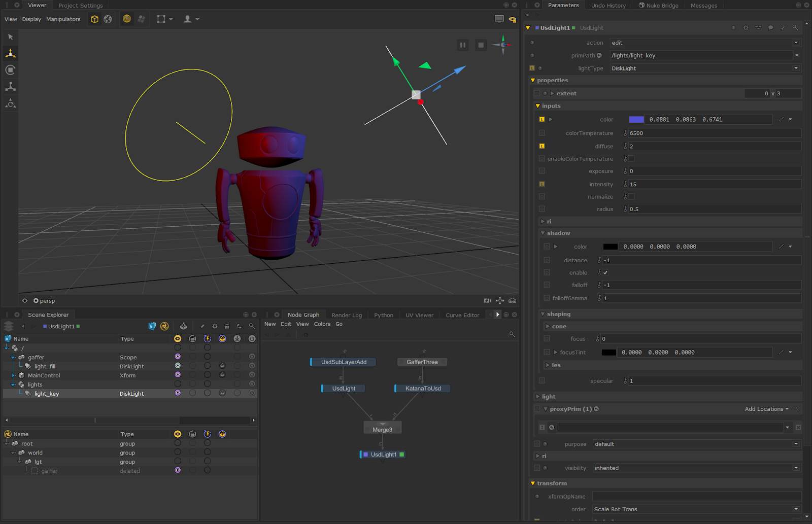The width and height of the screenshot is (812, 524).
Task: Open the Manipulators menu
Action: pos(63,19)
